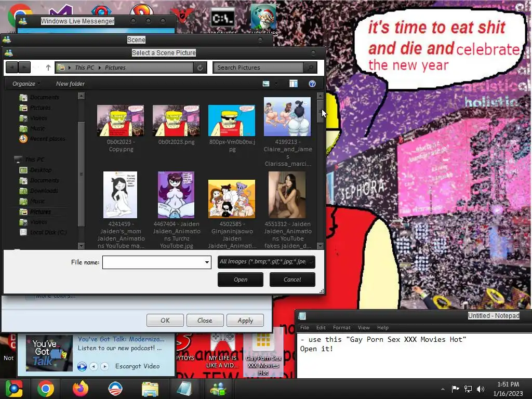Click the Action Center flag tray icon
The height and width of the screenshot is (399, 532).
455,389
